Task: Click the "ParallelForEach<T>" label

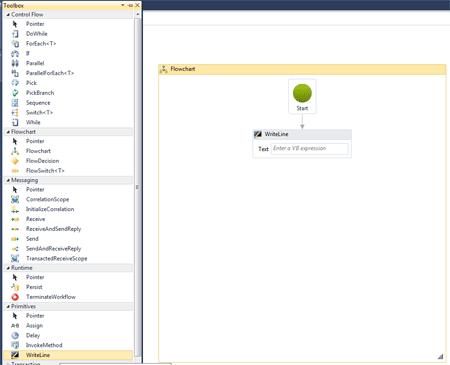Action: pos(50,73)
